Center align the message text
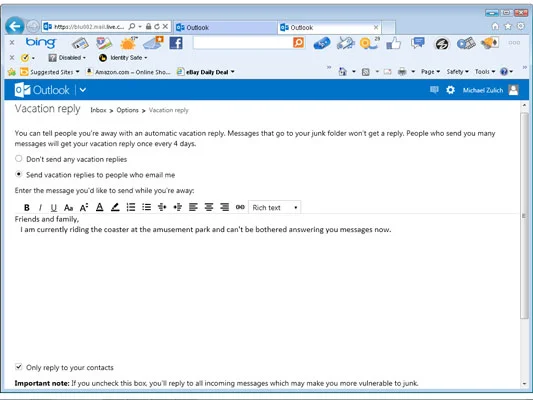This screenshot has width=533, height=400. (209, 207)
